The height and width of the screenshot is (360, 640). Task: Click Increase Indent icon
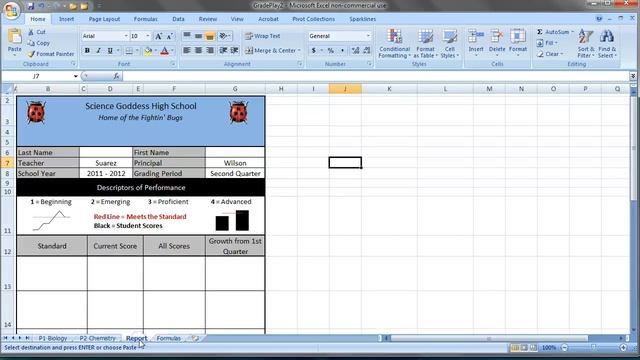click(234, 51)
